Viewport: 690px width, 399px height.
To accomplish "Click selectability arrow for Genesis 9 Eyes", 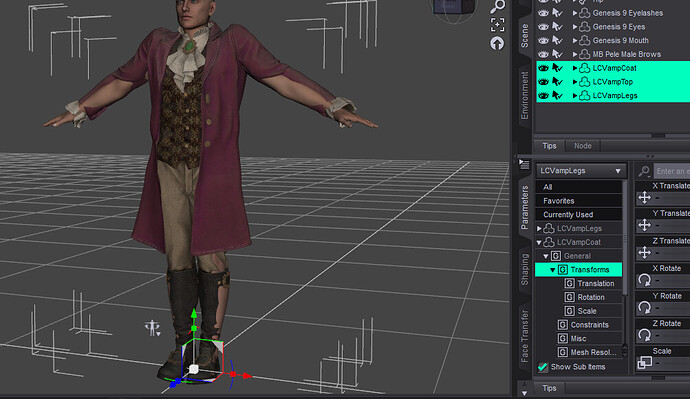I will 557,26.
